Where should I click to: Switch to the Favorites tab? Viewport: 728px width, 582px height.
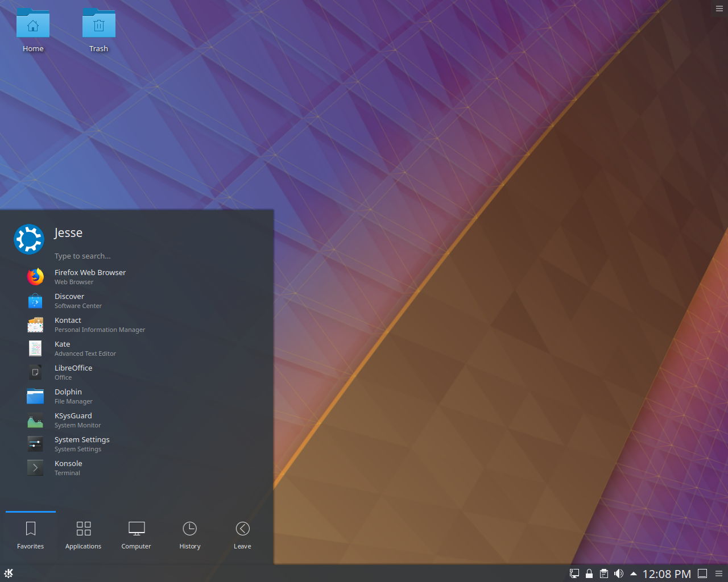coord(31,535)
